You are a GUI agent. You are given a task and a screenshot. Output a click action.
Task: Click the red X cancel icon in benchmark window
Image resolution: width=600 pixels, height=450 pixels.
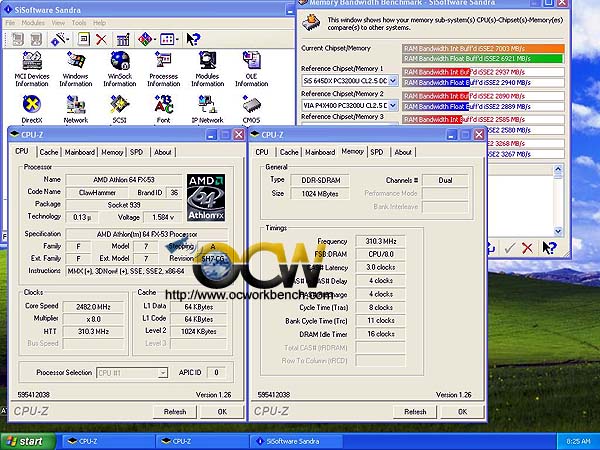[527, 248]
